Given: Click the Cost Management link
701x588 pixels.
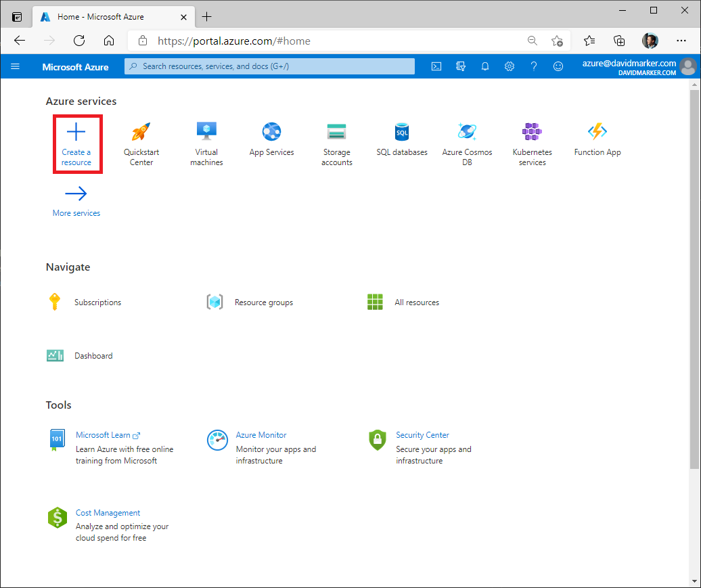Looking at the screenshot, I should pyautogui.click(x=108, y=512).
